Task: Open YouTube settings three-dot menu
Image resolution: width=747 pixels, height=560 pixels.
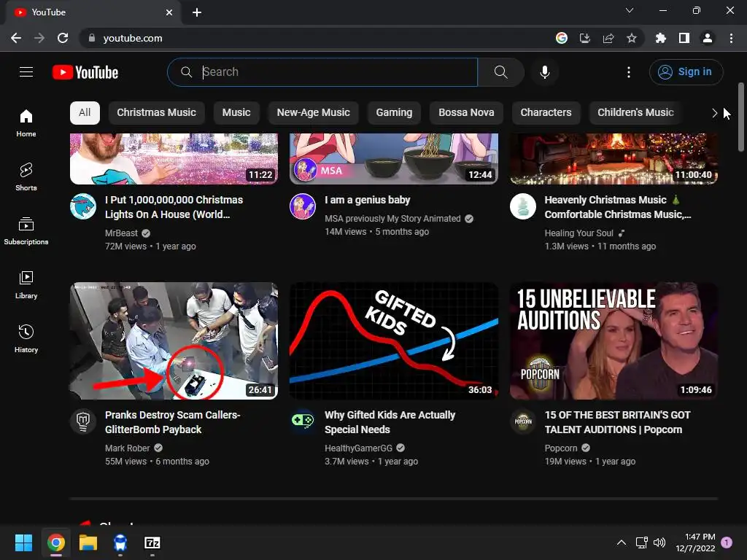Action: coord(628,72)
